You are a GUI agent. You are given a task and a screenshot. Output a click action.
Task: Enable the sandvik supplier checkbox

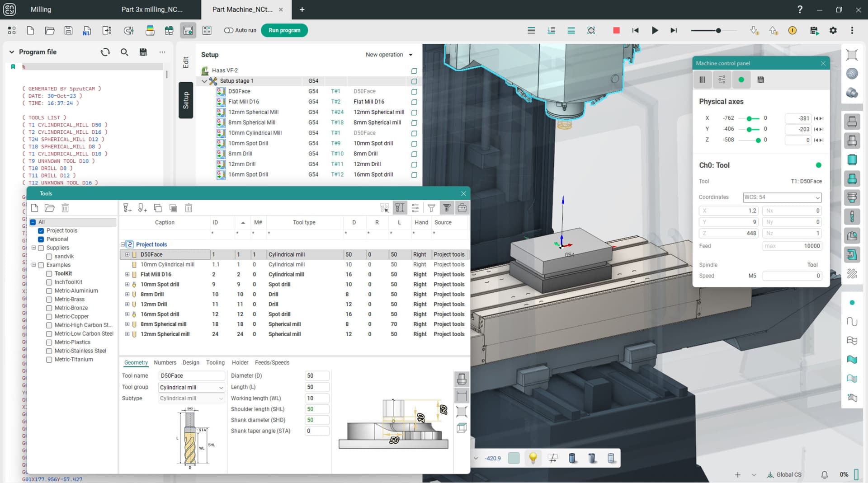click(x=49, y=256)
